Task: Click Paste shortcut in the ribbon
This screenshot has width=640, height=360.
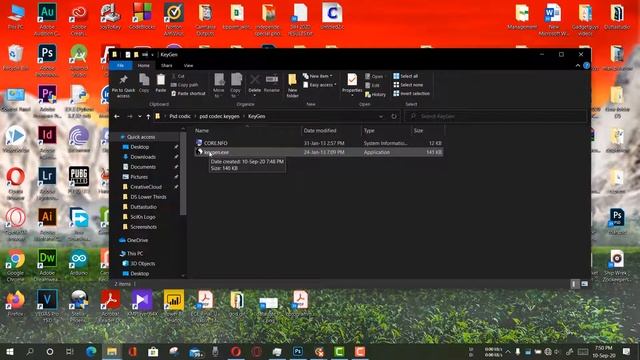Action: (x=188, y=93)
